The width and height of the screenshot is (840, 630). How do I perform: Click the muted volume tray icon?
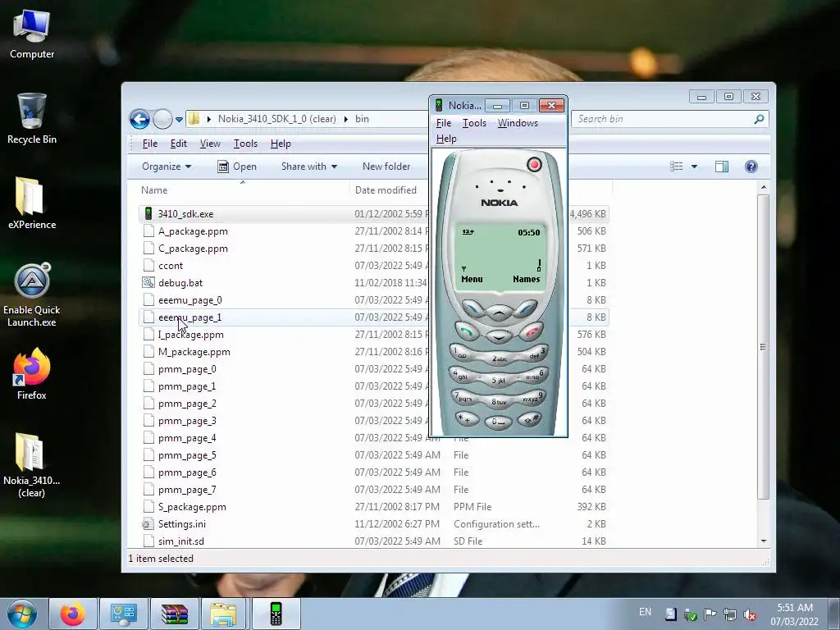coord(750,614)
